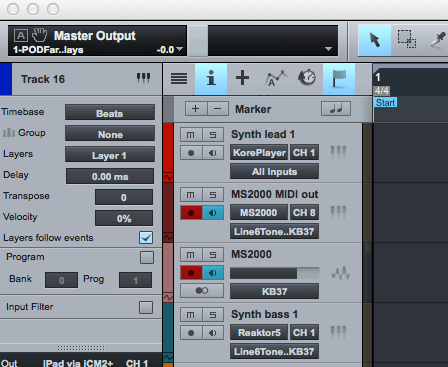This screenshot has width=448, height=367.
Task: Enable the Program checkbox
Action: 147,257
